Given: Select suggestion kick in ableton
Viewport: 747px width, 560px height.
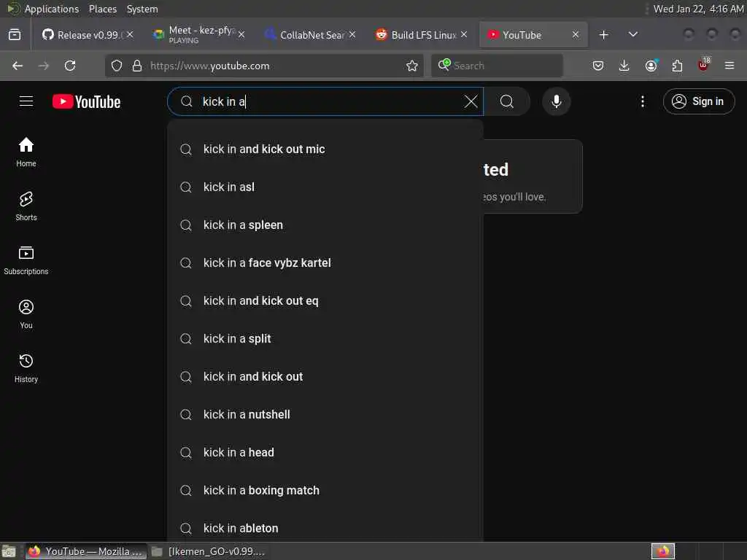Looking at the screenshot, I should point(325,528).
